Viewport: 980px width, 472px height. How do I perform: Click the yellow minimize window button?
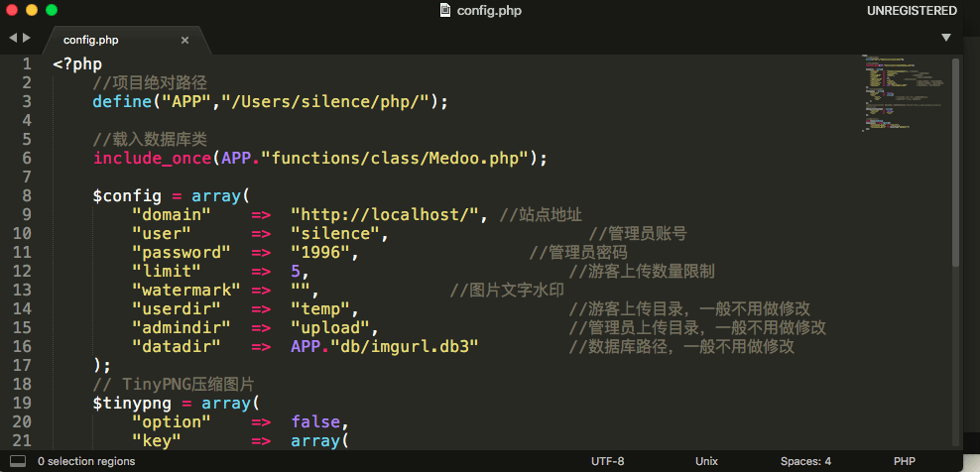pyautogui.click(x=32, y=11)
